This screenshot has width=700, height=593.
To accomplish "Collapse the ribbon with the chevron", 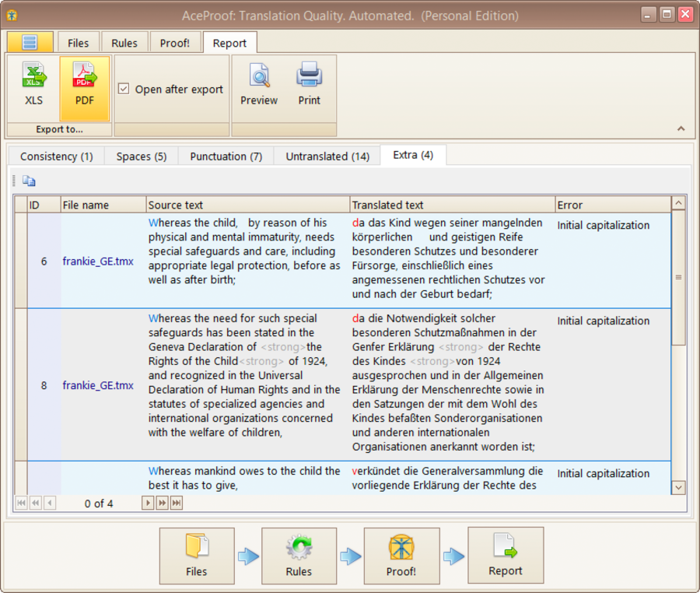I will pyautogui.click(x=681, y=128).
